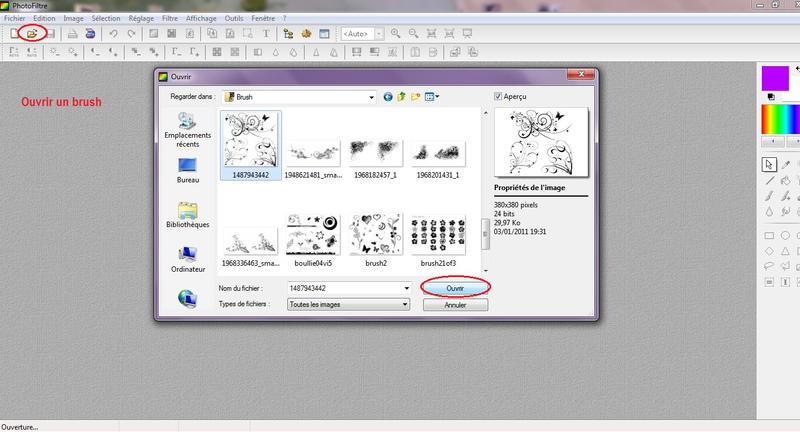This screenshot has height=432, width=800.
Task: Click the zoom in magnifier icon
Action: pos(397,34)
